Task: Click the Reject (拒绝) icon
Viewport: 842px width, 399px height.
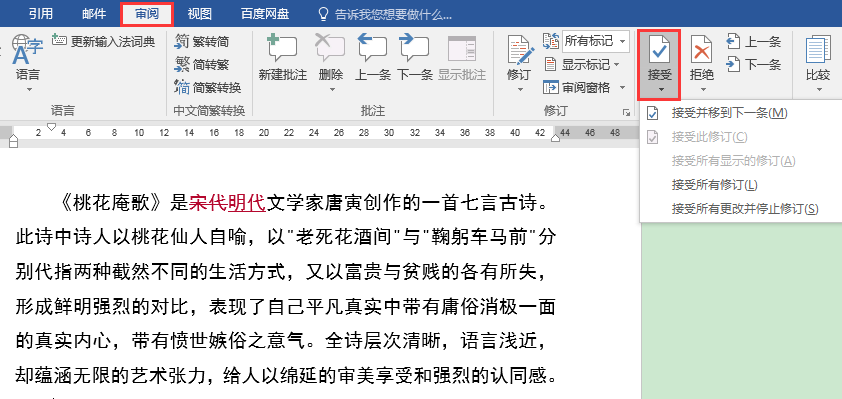Action: pos(701,49)
